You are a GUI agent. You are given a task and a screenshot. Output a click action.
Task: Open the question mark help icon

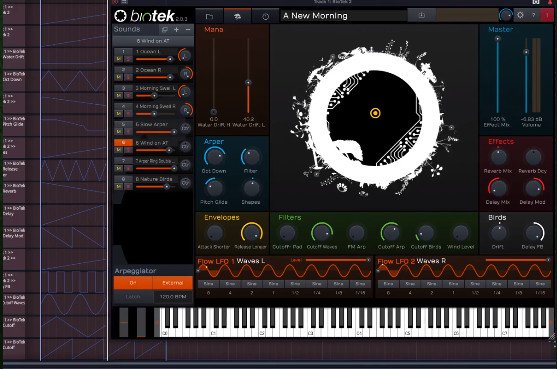pos(533,15)
